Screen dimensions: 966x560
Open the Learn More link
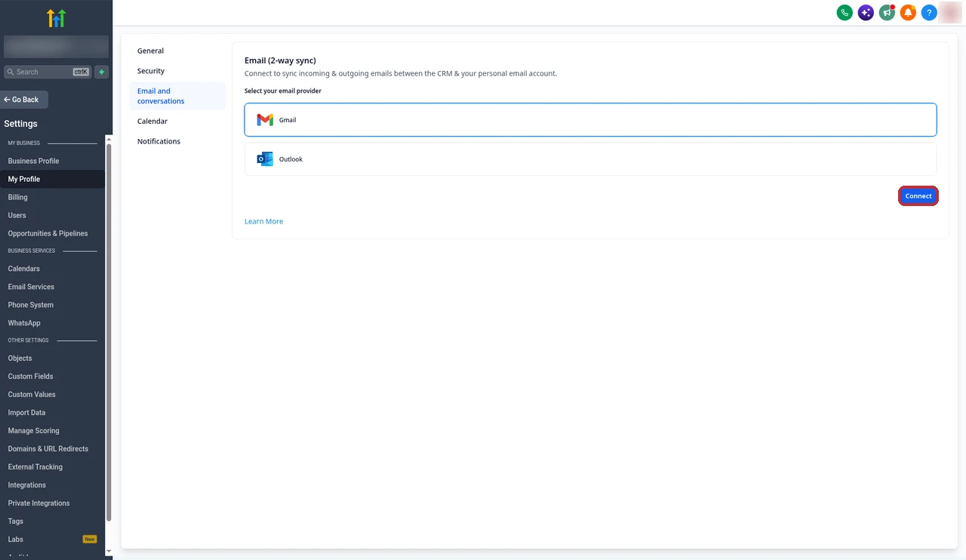(x=263, y=221)
